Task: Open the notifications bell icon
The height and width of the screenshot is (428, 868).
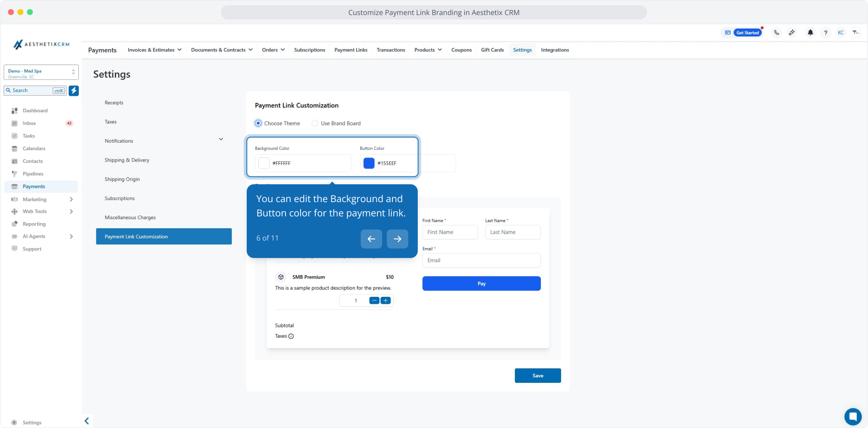Action: coord(810,32)
